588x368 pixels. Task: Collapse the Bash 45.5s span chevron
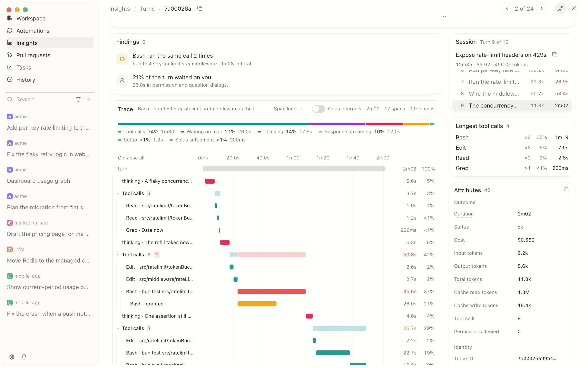tap(122, 292)
